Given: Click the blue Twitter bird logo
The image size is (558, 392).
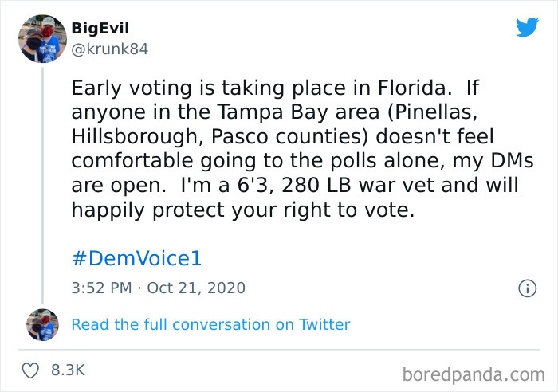Looking at the screenshot, I should (527, 27).
